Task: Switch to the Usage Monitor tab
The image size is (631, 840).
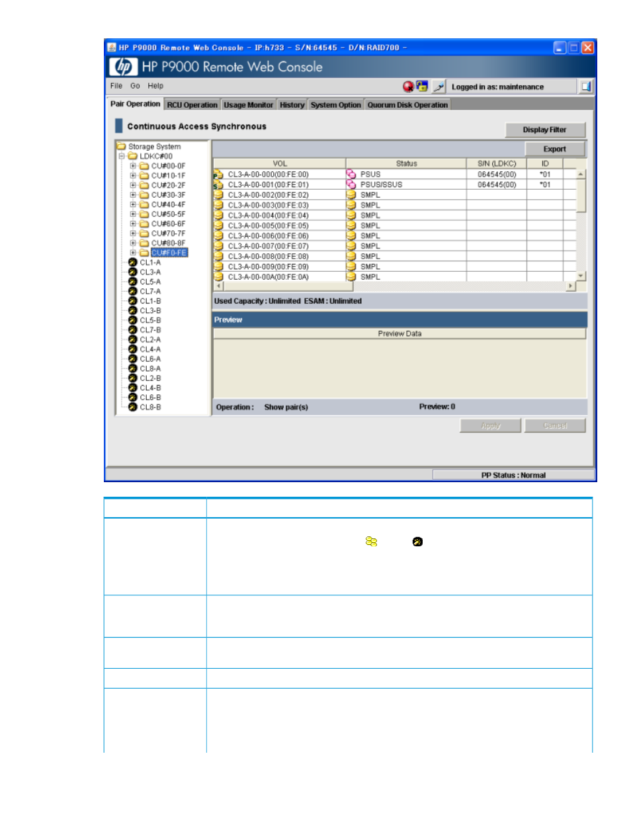Action: (248, 105)
